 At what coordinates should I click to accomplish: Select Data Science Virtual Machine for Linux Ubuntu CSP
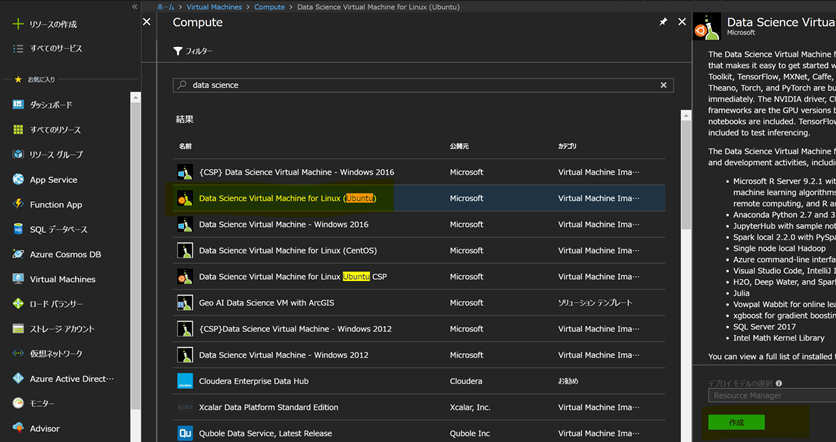419,277
